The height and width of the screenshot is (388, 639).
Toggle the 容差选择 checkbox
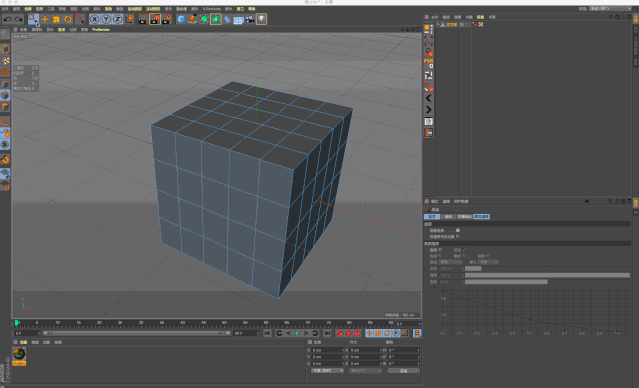click(x=458, y=231)
